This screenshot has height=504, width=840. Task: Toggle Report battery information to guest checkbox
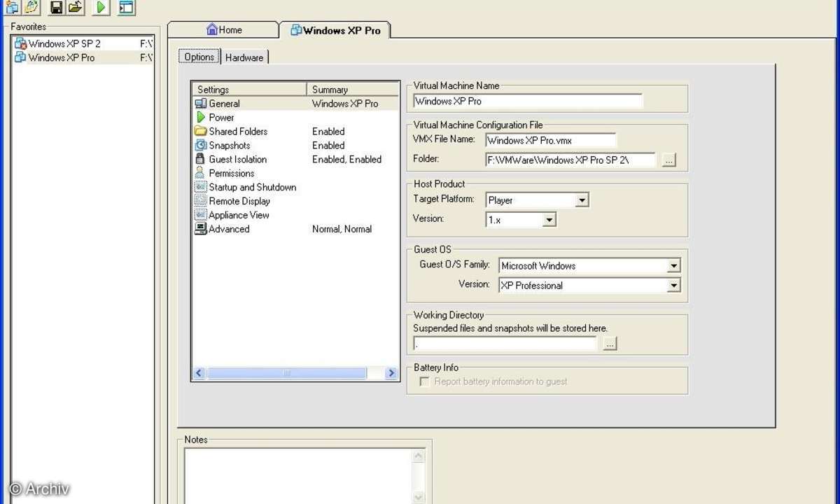(x=424, y=381)
